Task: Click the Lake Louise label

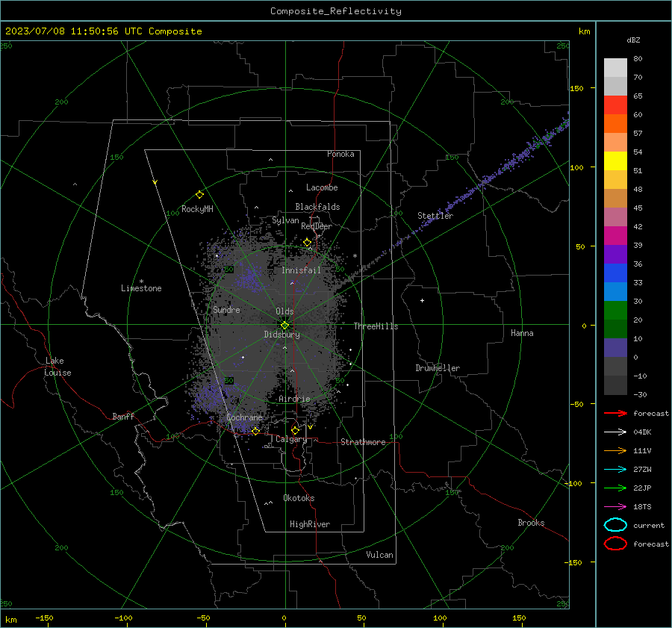Action: (57, 367)
